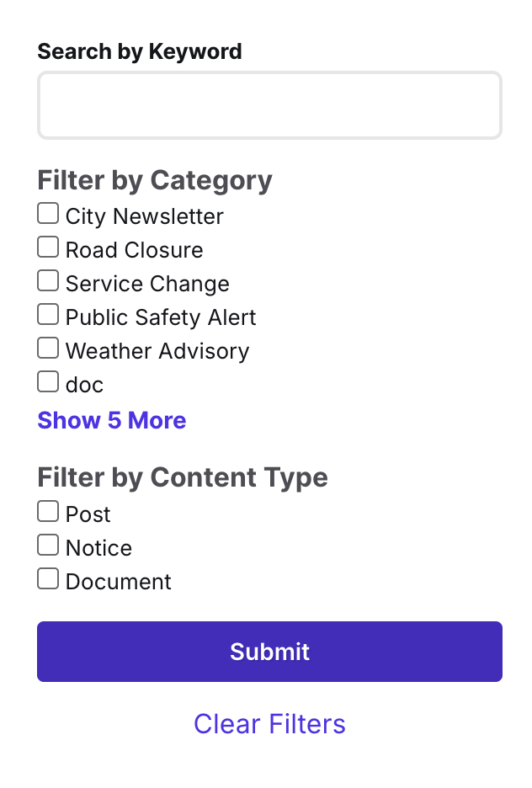
Task: Select the Service Change checkbox
Action: click(47, 280)
